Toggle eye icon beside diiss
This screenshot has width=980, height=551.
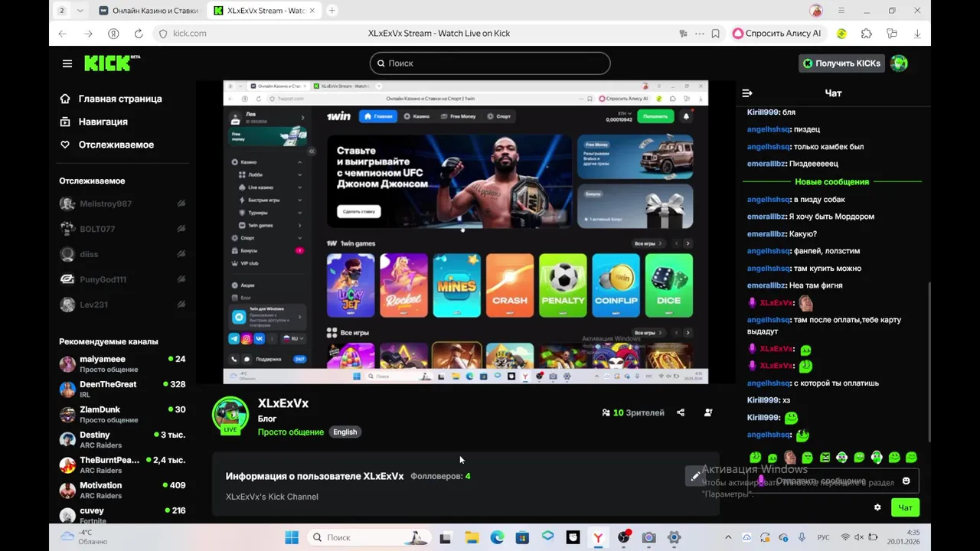tap(181, 254)
